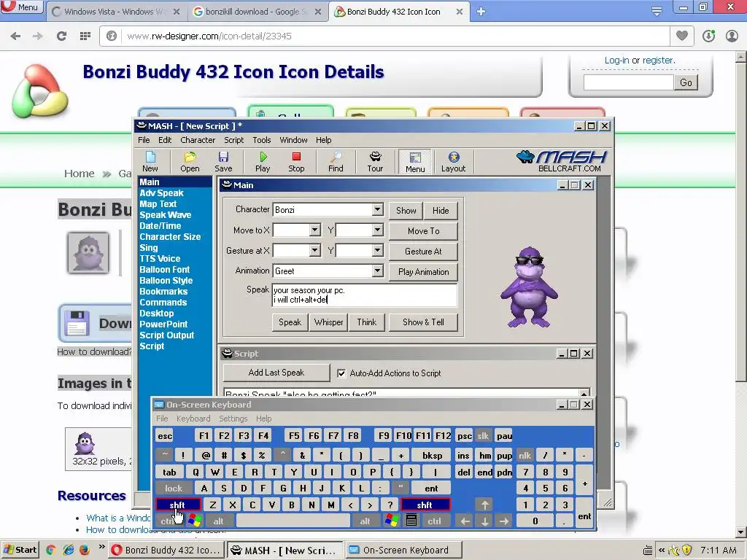The height and width of the screenshot is (560, 747).
Task: Expand the Move to Y dropdown
Action: [377, 230]
